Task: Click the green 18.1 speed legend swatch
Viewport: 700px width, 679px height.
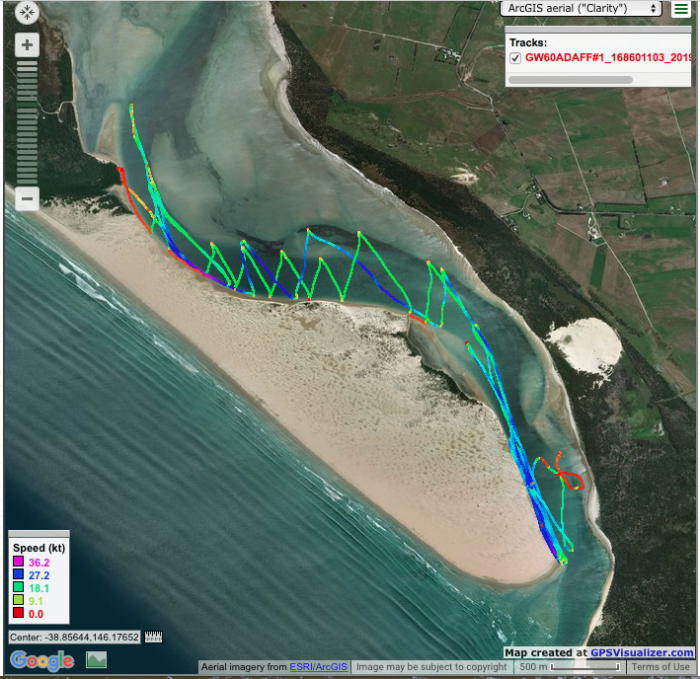Action: tap(18, 589)
